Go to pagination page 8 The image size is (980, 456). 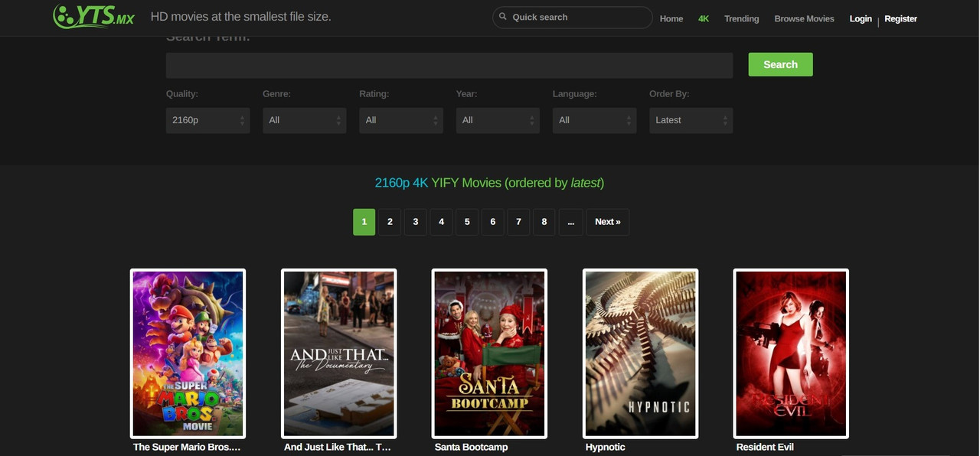click(544, 222)
